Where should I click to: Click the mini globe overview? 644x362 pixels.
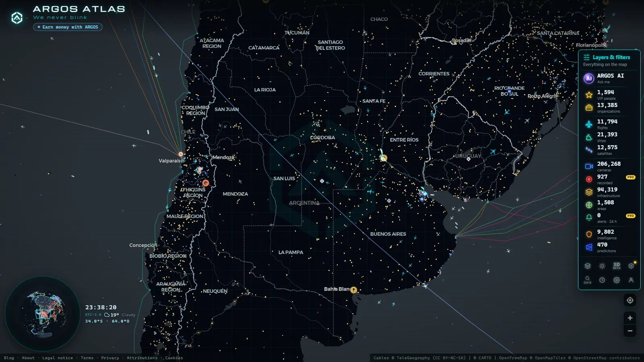tap(42, 313)
